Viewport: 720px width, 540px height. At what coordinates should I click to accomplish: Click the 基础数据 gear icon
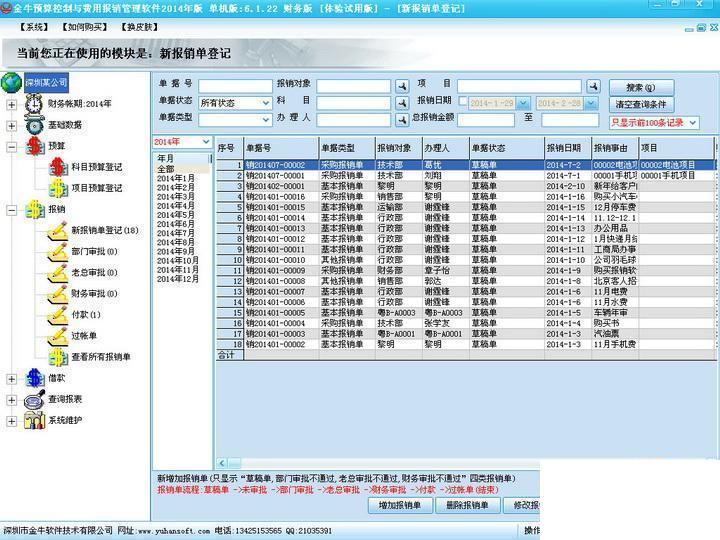coord(35,125)
